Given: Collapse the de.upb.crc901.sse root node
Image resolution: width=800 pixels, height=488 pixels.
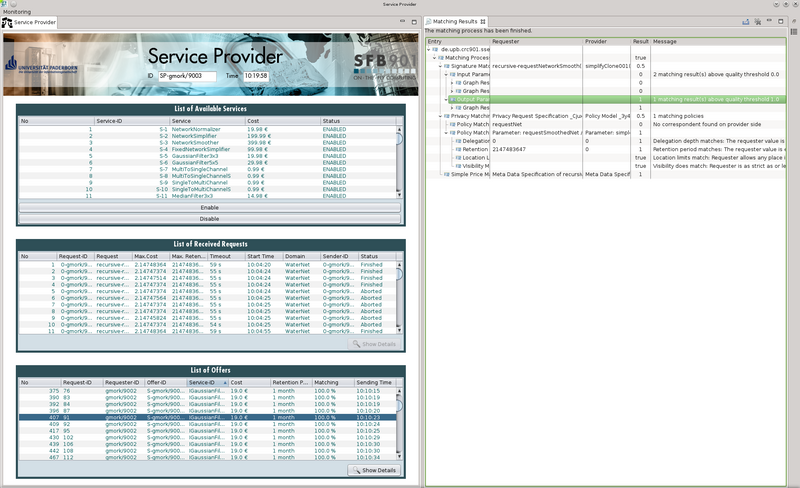Looking at the screenshot, I should [429, 50].
